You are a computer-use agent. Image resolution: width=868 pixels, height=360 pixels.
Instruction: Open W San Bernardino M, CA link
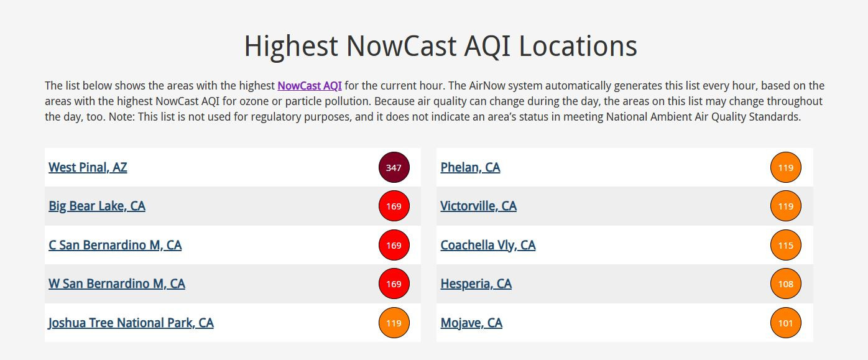click(117, 284)
